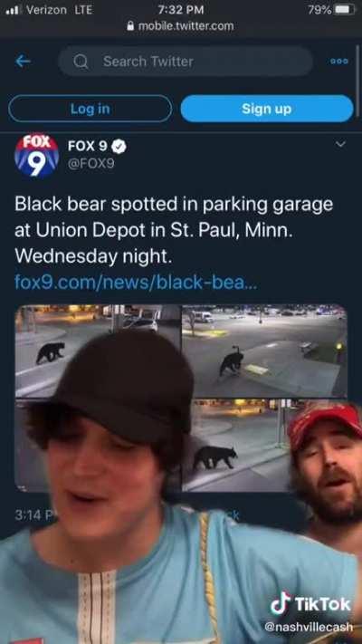Click the mobile.twitter.com address bar
The height and width of the screenshot is (644, 362).
click(181, 26)
